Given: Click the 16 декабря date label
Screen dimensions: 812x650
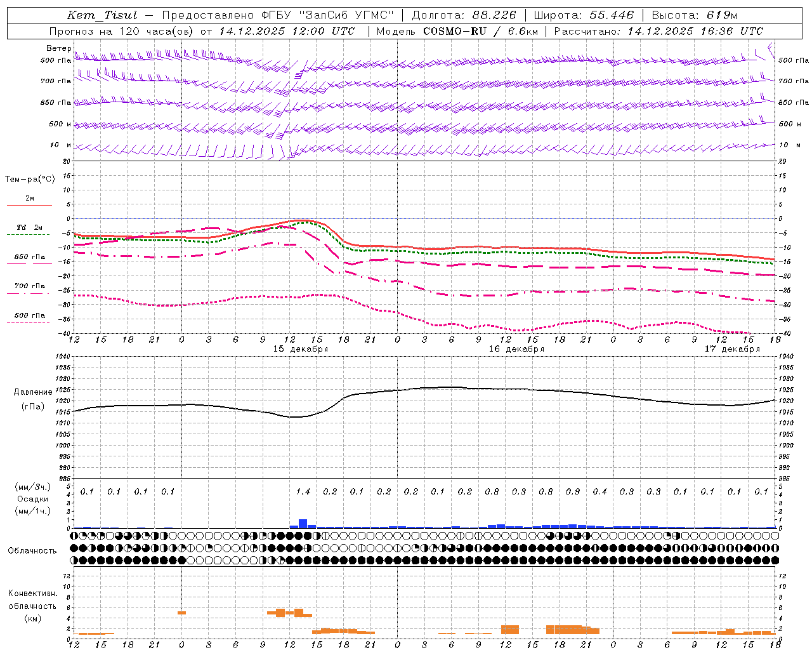Looking at the screenshot, I should (516, 349).
